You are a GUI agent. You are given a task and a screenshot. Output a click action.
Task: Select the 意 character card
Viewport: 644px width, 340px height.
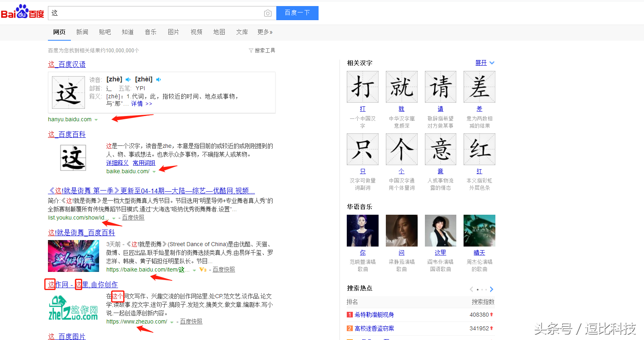[x=441, y=149]
